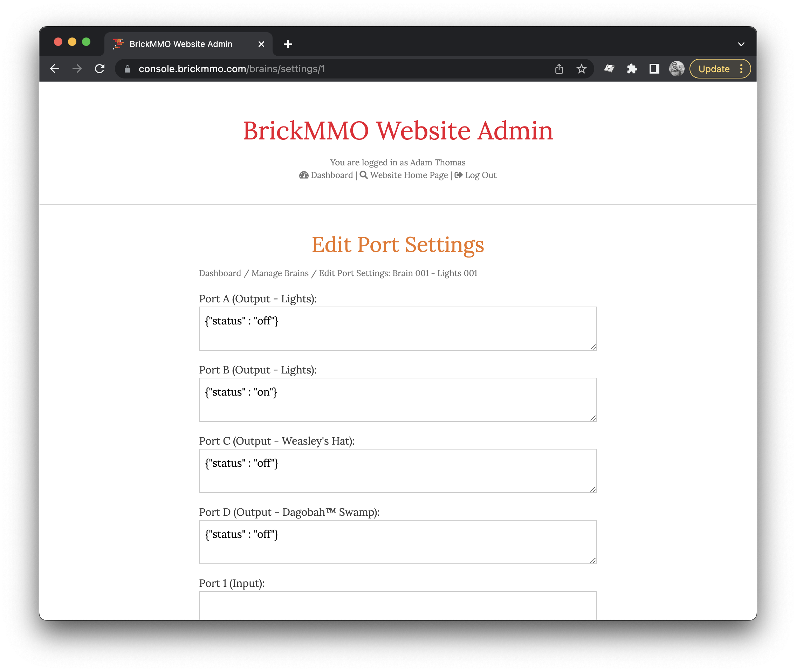Expand the tab search chevron
Image resolution: width=796 pixels, height=672 pixels.
click(x=741, y=44)
